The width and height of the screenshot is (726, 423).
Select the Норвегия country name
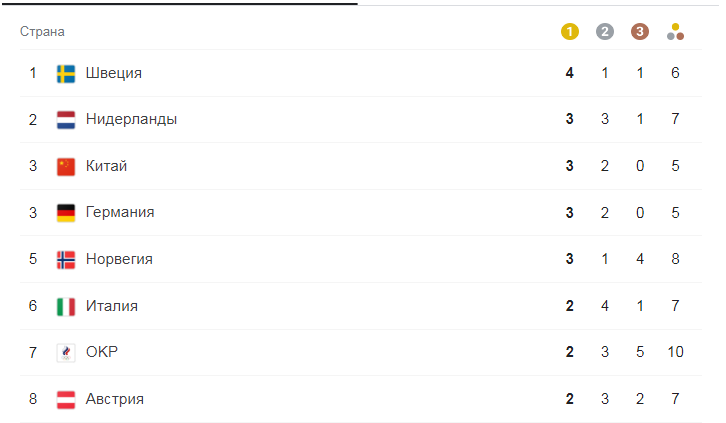coord(119,259)
